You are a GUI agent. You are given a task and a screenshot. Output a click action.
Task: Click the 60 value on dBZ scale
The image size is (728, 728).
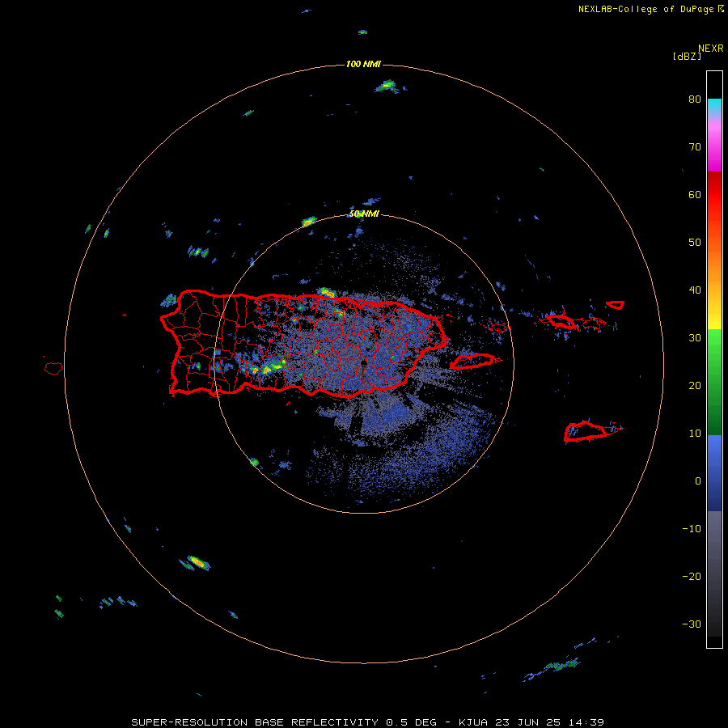coord(695,194)
